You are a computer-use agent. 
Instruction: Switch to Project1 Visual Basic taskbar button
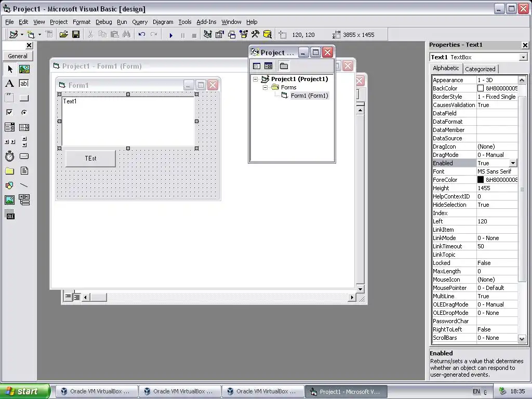[x=345, y=392]
